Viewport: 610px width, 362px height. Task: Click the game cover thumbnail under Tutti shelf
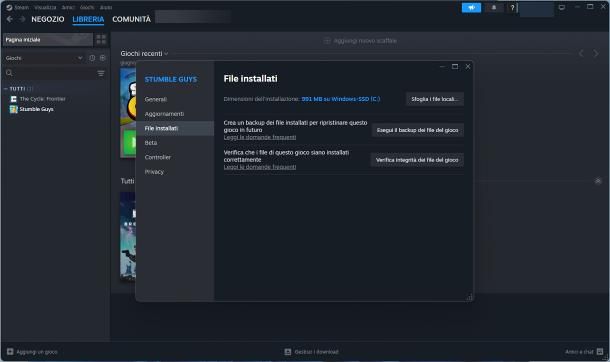(128, 236)
